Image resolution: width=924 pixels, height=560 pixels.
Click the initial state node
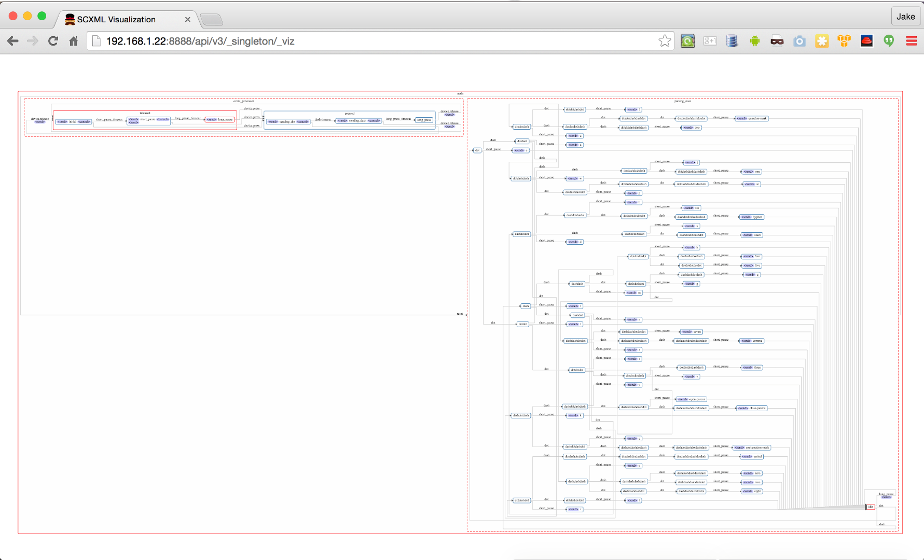(73, 122)
